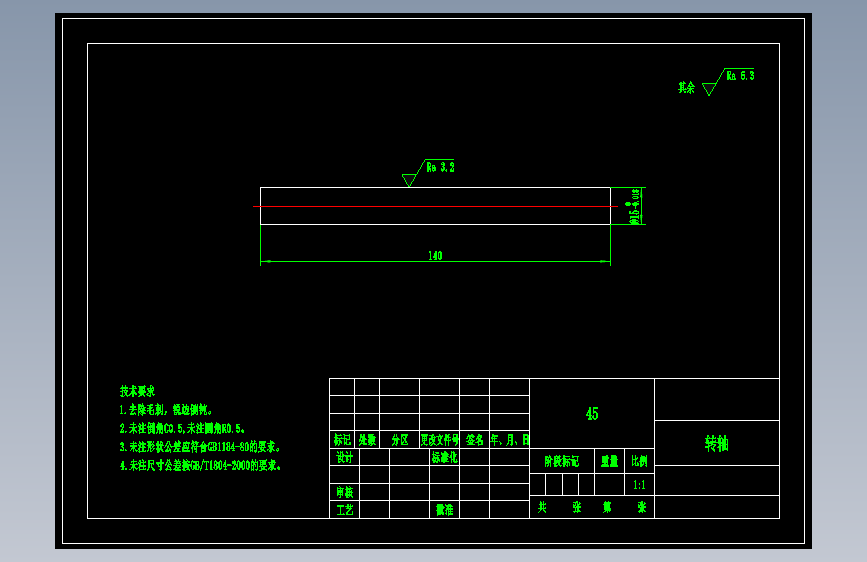Click the '更改文件号' cell
The image size is (867, 562).
(440, 440)
